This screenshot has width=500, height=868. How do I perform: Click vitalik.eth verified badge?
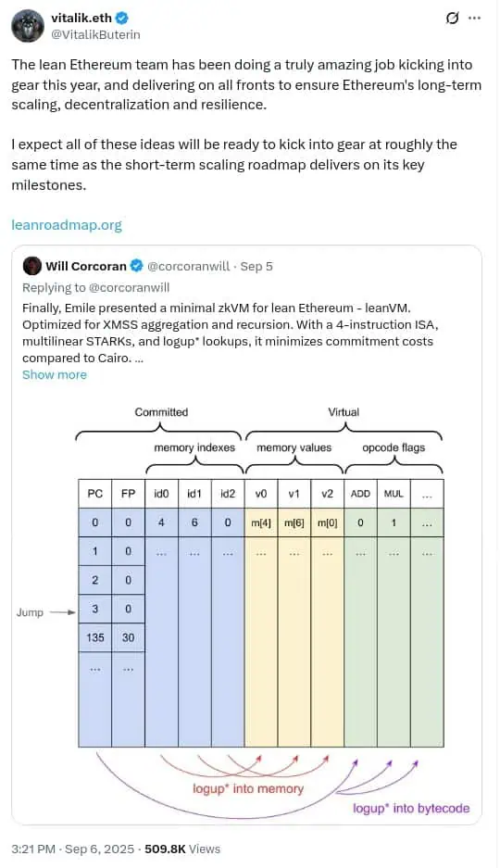tap(122, 18)
